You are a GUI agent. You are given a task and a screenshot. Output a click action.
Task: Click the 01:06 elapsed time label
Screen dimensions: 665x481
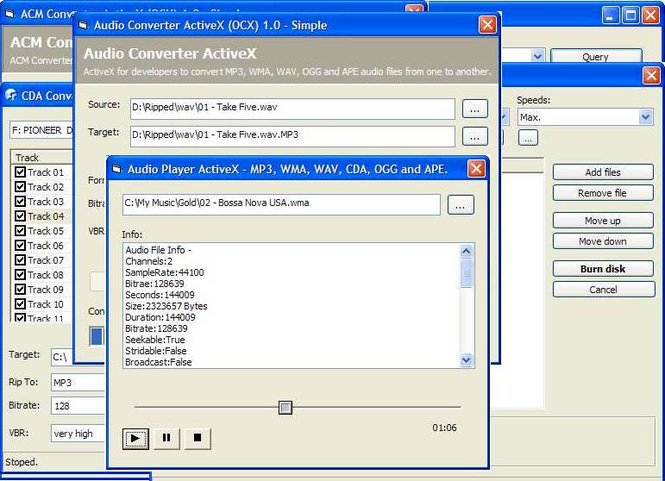pos(444,428)
